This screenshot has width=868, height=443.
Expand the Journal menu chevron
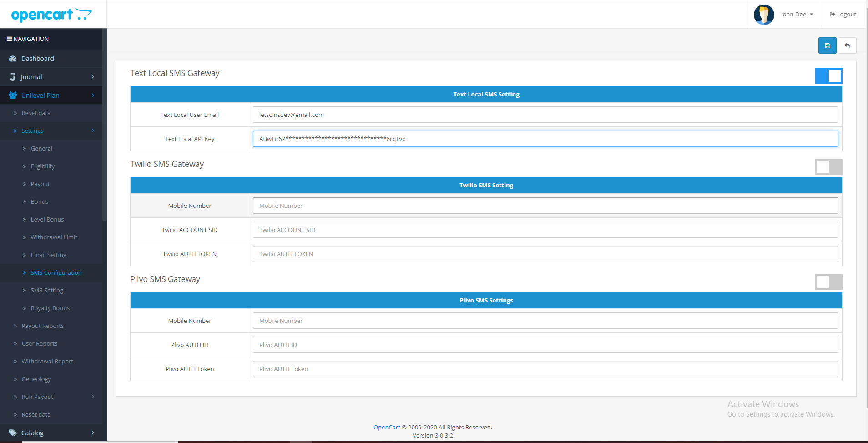93,77
